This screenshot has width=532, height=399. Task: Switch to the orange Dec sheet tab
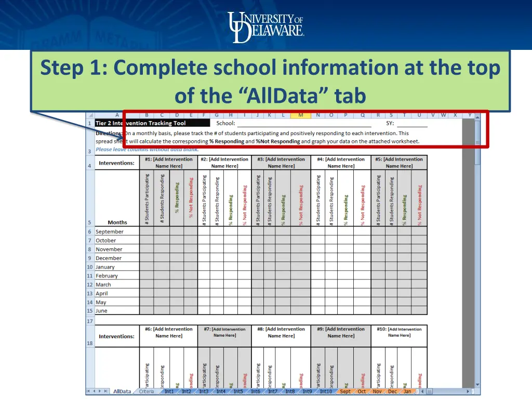point(393,392)
